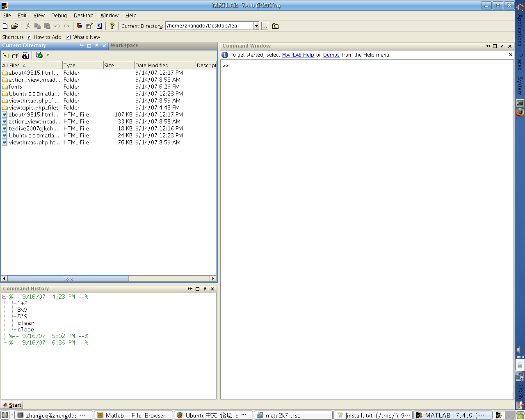This screenshot has width=525, height=420.
Task: Browse for folder with the ellipsis button
Action: pyautogui.click(x=265, y=26)
